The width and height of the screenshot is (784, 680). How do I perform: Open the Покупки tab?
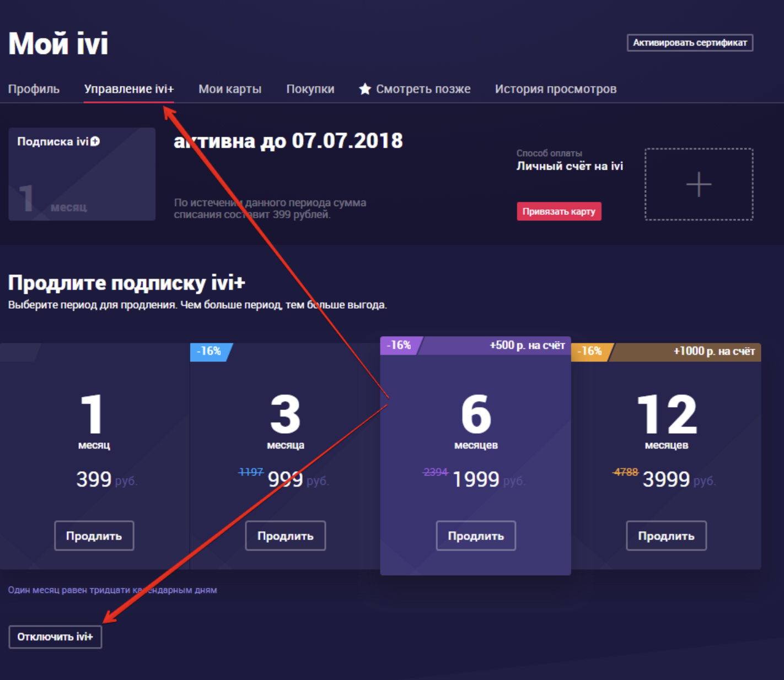pyautogui.click(x=310, y=89)
